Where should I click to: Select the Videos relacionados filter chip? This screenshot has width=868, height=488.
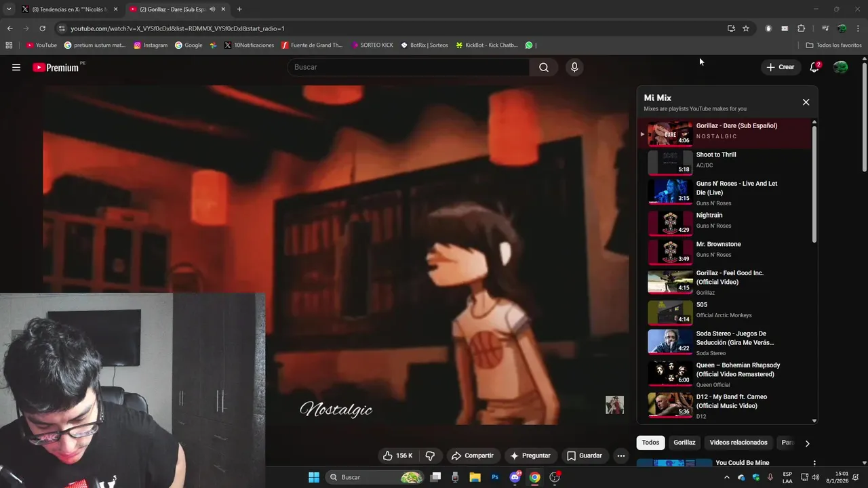(x=738, y=443)
